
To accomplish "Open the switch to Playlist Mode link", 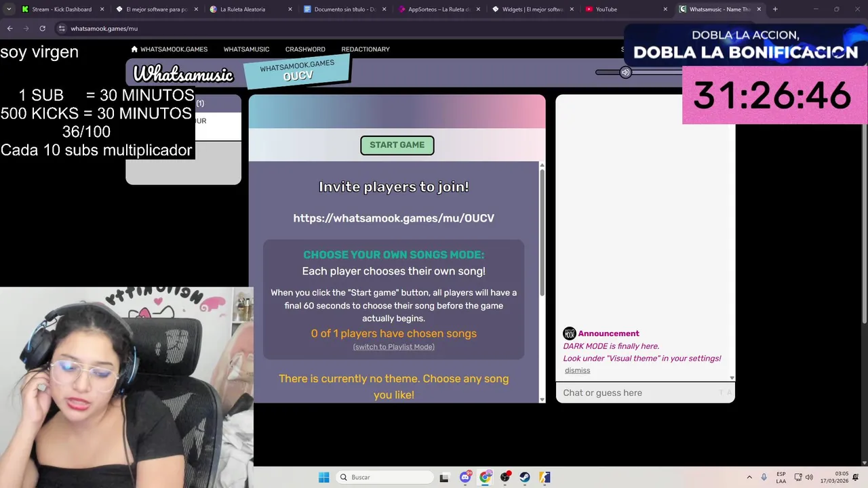I will [x=393, y=347].
